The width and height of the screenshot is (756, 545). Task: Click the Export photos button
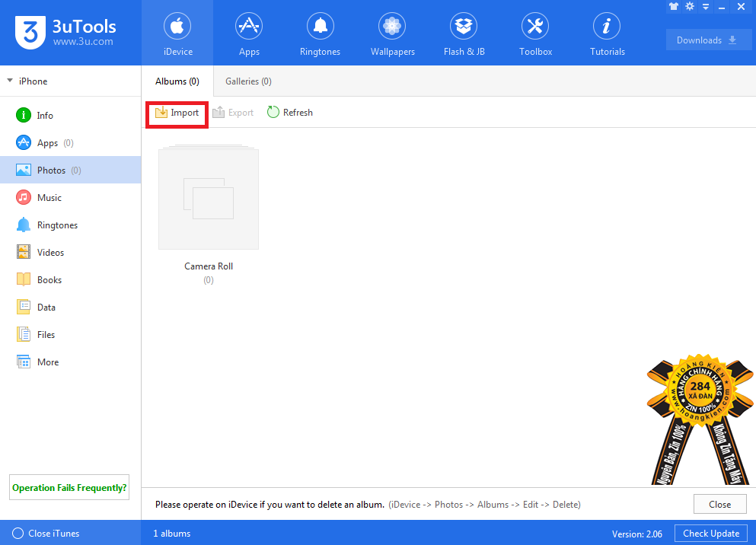click(233, 113)
